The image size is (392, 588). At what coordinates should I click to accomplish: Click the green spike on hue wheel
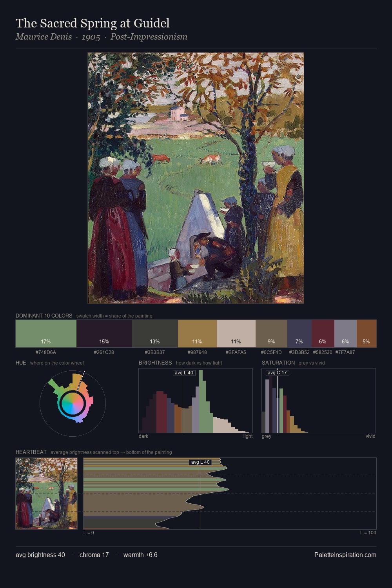point(55,386)
